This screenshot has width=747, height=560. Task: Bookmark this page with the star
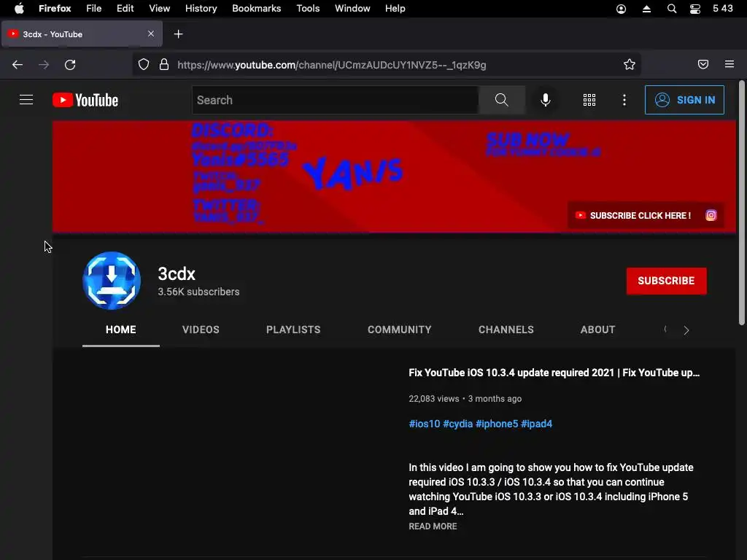(x=630, y=65)
